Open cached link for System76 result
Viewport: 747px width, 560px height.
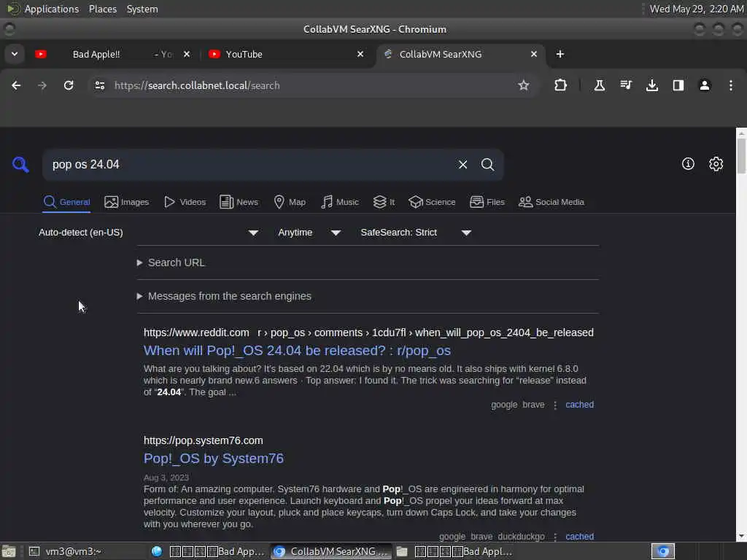[x=579, y=537]
